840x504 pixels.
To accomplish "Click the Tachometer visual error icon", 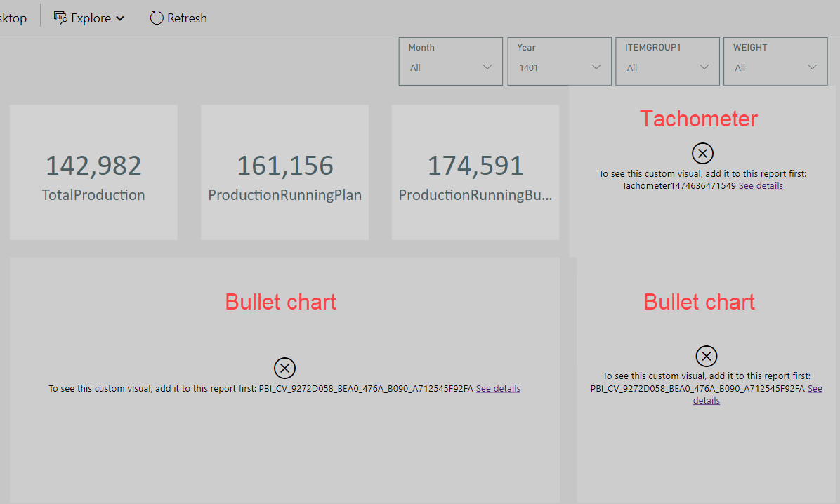I will (702, 153).
